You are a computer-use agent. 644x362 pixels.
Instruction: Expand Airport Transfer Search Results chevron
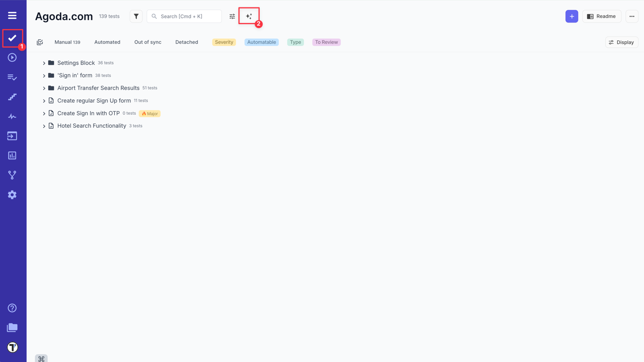coord(44,88)
